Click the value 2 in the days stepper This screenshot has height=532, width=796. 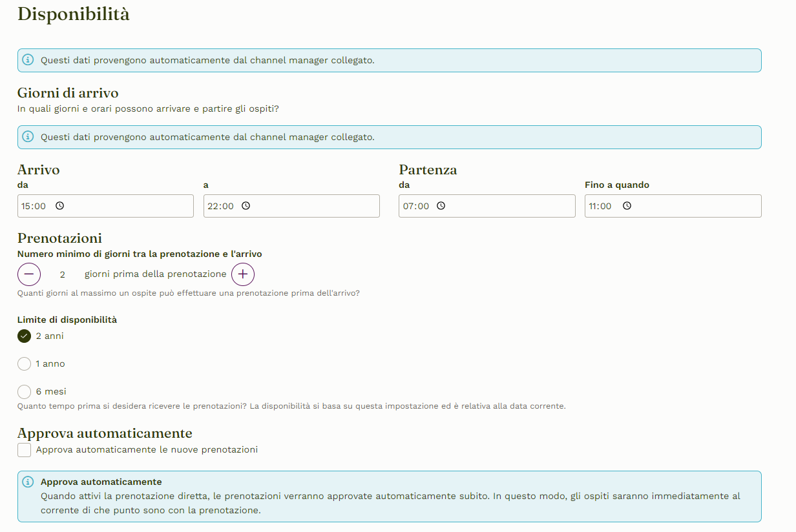[63, 275]
